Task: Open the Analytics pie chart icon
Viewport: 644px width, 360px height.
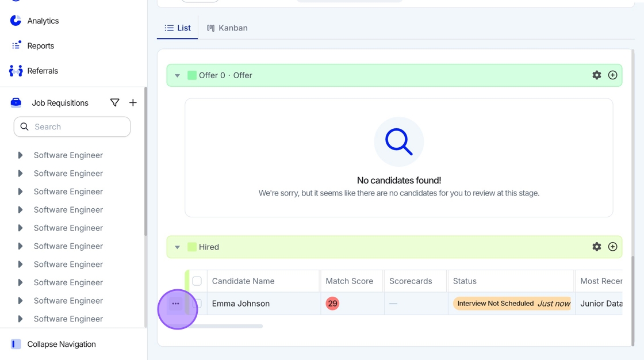Action: tap(16, 21)
